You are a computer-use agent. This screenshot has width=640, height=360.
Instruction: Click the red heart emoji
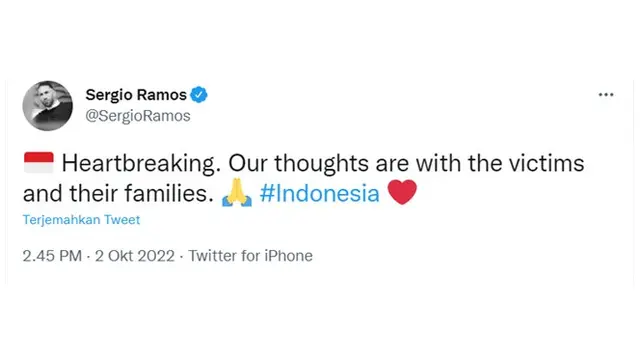[x=402, y=192]
